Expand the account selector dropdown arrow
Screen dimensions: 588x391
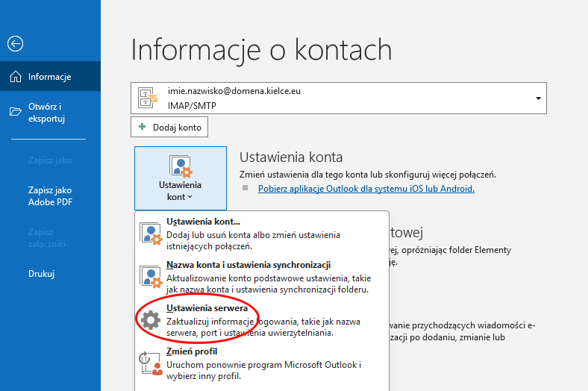point(538,98)
